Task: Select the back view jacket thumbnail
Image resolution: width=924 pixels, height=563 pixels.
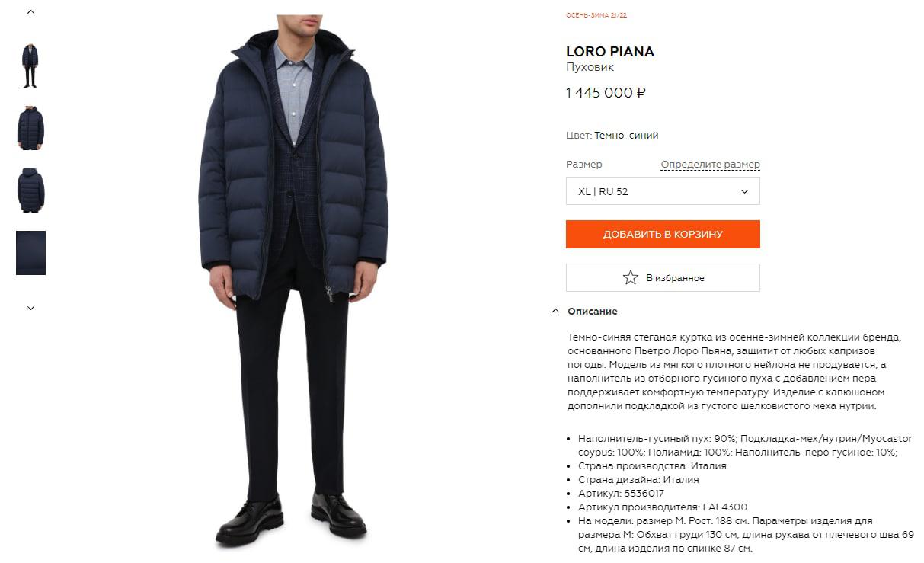Action: [x=30, y=190]
